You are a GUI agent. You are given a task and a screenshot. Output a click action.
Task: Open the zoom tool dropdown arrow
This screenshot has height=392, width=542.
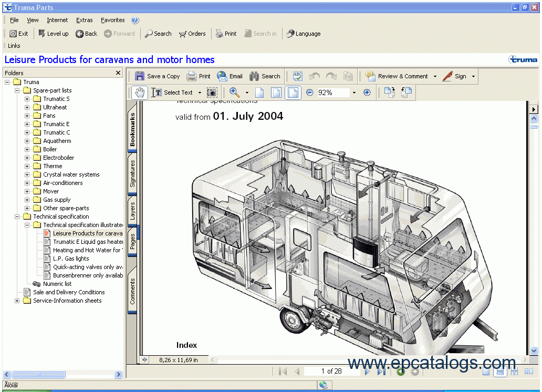[247, 92]
